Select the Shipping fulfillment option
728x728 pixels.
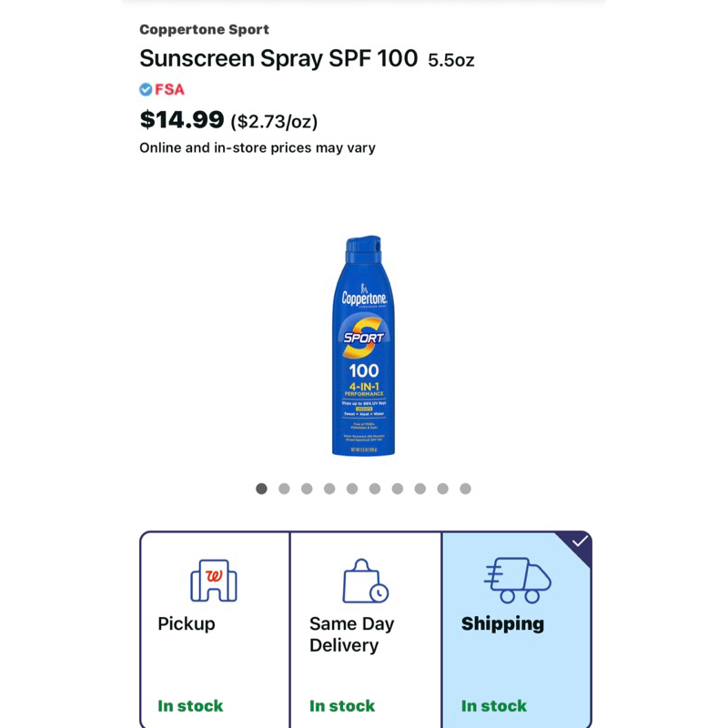[x=517, y=630]
